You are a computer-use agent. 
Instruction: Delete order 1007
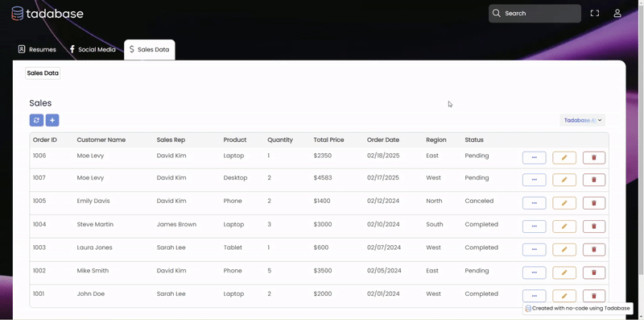pyautogui.click(x=594, y=180)
